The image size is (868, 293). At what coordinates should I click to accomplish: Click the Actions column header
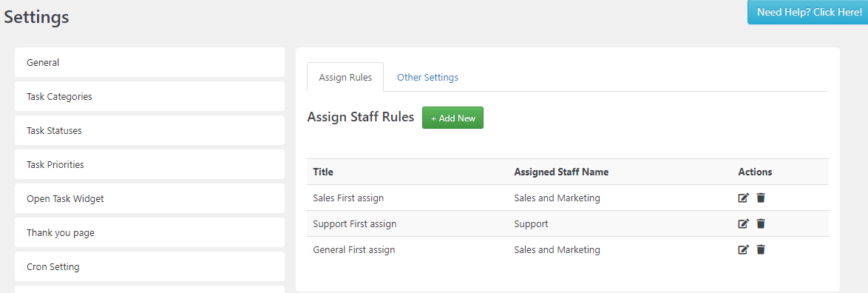(755, 172)
